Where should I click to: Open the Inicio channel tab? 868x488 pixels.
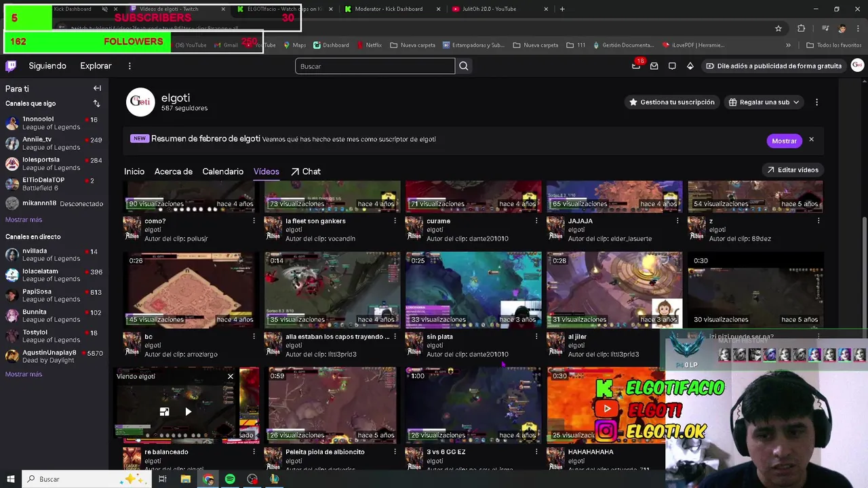pyautogui.click(x=134, y=171)
